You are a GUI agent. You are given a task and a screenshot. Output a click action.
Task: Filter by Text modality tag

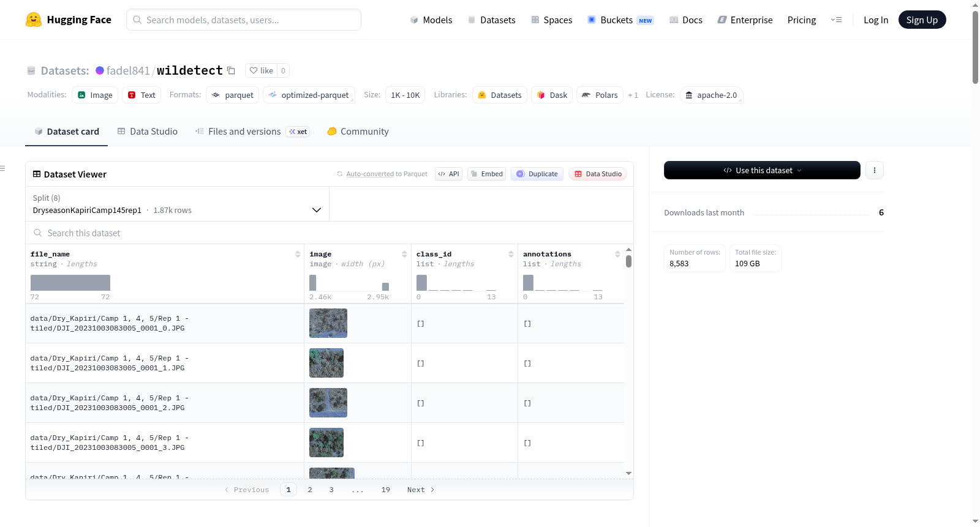click(141, 95)
